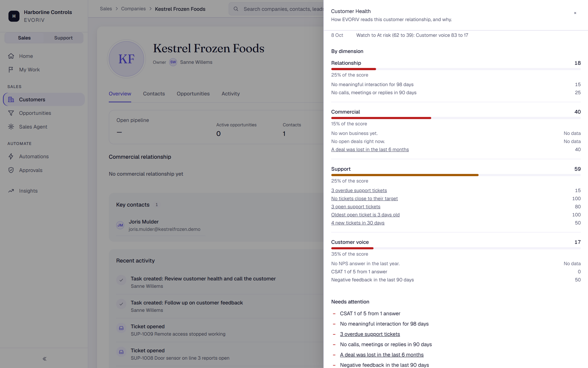This screenshot has height=368, width=588.
Task: Open 'Oldest open ticket is 3 days old'
Action: (x=365, y=215)
